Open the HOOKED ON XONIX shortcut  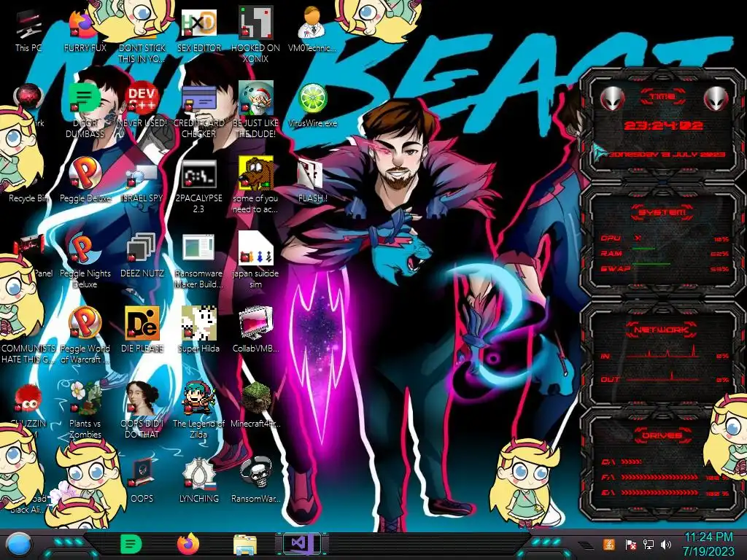point(255,36)
